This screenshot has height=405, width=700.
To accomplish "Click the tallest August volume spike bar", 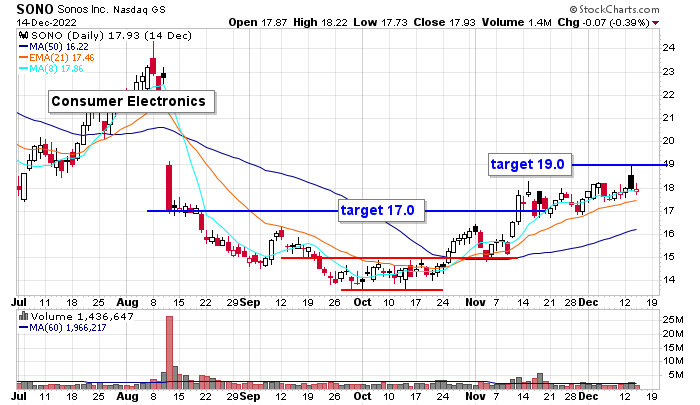I will tap(169, 352).
